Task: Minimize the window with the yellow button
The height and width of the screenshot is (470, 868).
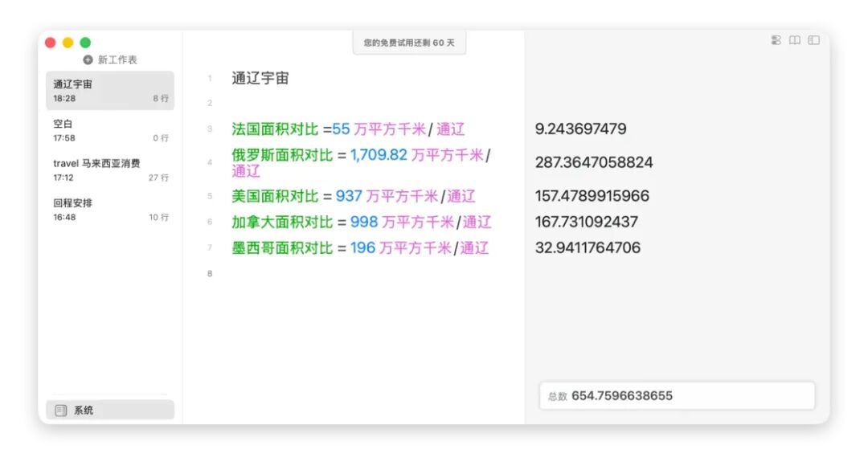Action: tap(68, 43)
